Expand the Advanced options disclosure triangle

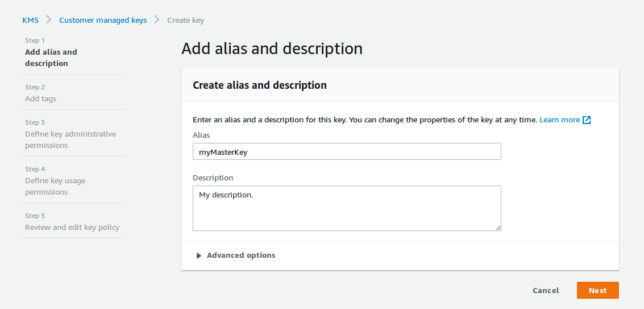click(199, 256)
